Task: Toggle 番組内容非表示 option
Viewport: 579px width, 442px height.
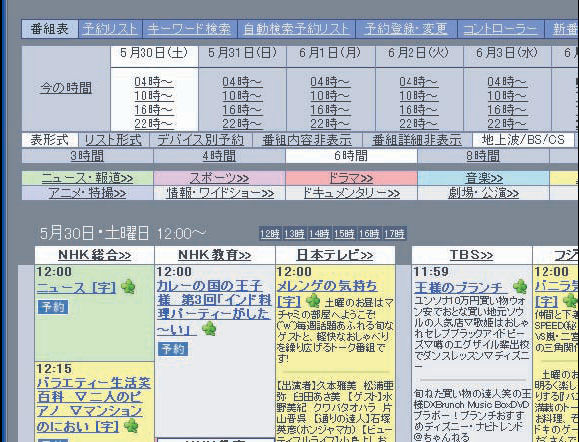Action: click(307, 140)
